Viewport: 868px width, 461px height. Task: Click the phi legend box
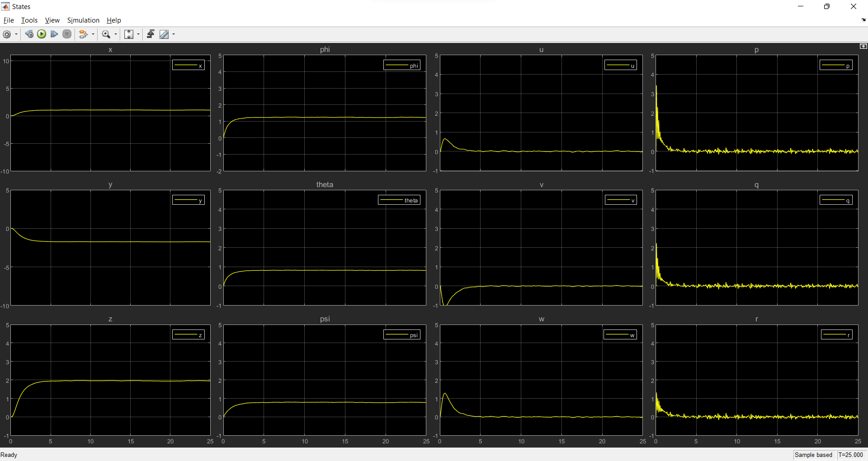click(402, 66)
